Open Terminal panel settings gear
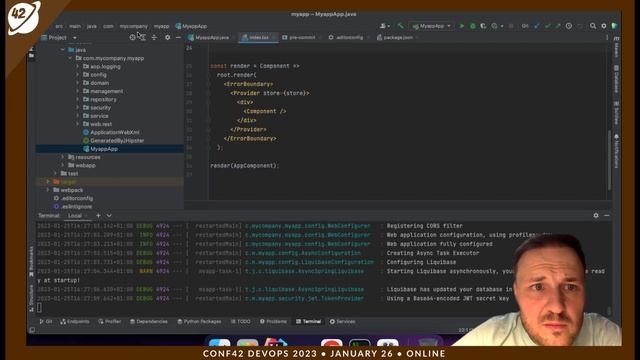This screenshot has width=640, height=360. 596,215
